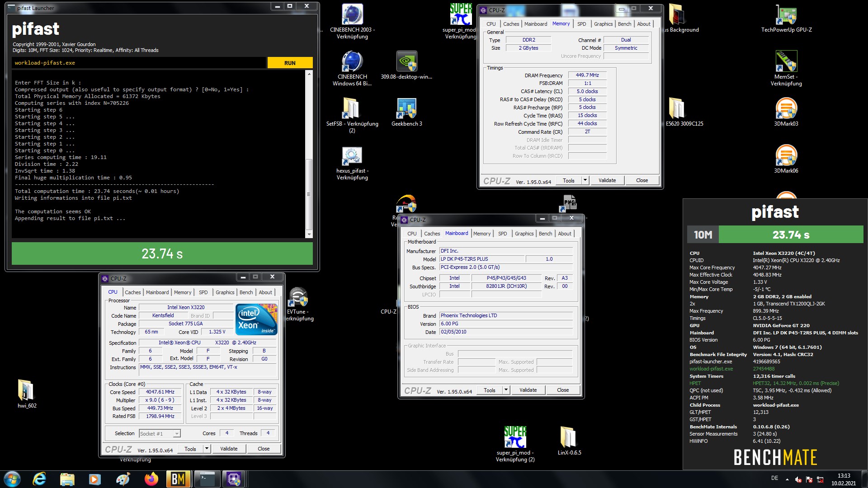Click HPET timer line in BenchMate panel
The height and width of the screenshot is (488, 868).
pyautogui.click(x=764, y=383)
